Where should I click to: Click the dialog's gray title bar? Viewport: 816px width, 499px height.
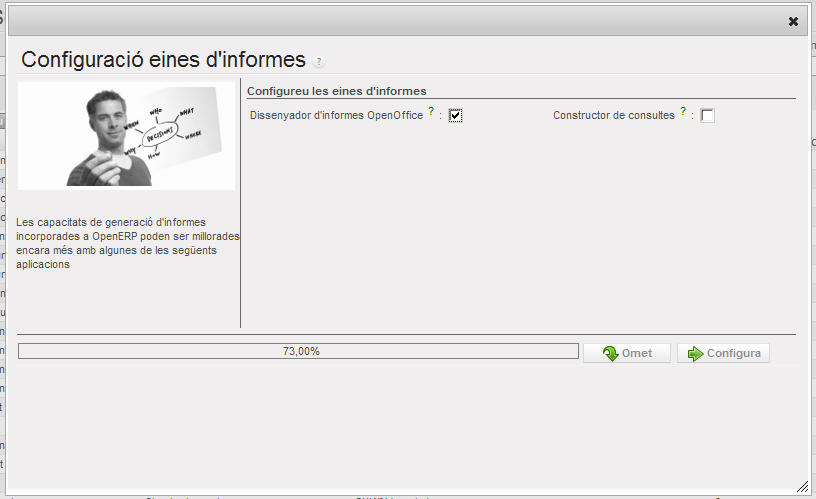point(400,21)
